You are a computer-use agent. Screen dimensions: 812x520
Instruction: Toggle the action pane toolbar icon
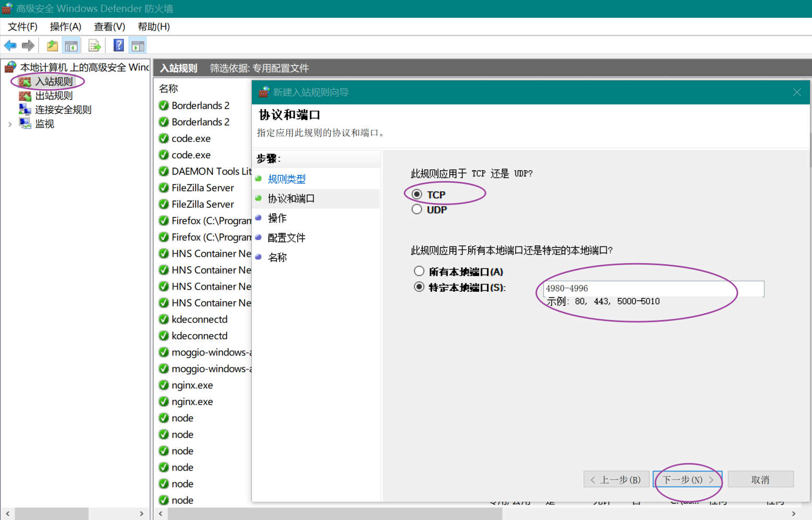tap(138, 46)
